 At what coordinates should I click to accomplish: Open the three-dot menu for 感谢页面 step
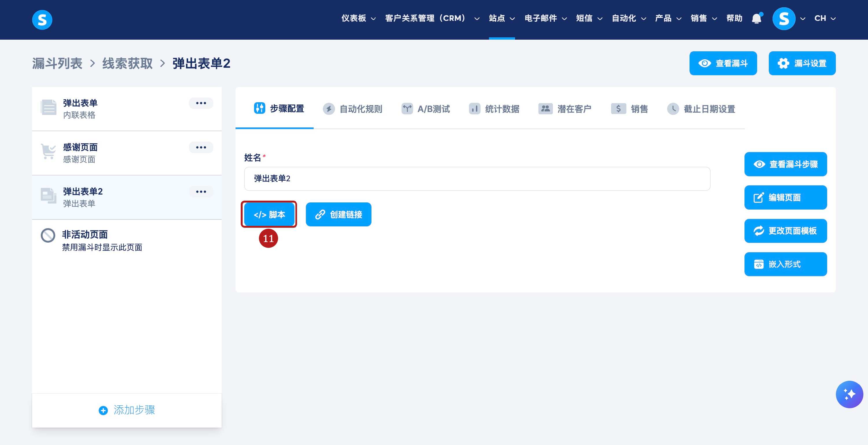click(x=201, y=147)
